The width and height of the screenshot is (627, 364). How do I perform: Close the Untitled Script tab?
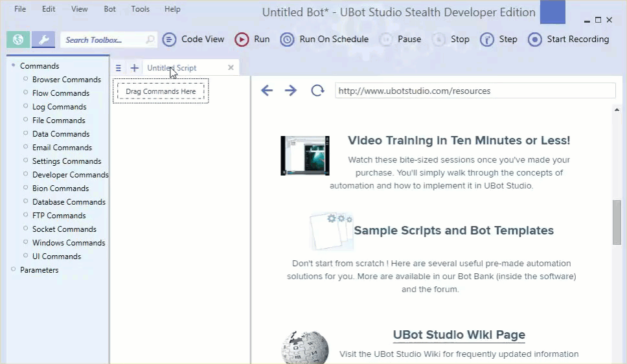[x=231, y=67]
